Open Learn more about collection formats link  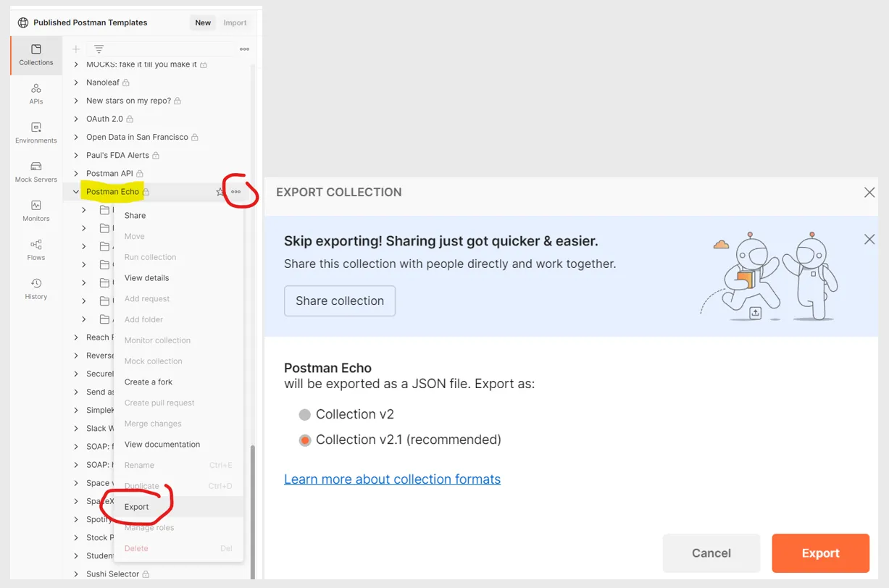(392, 479)
